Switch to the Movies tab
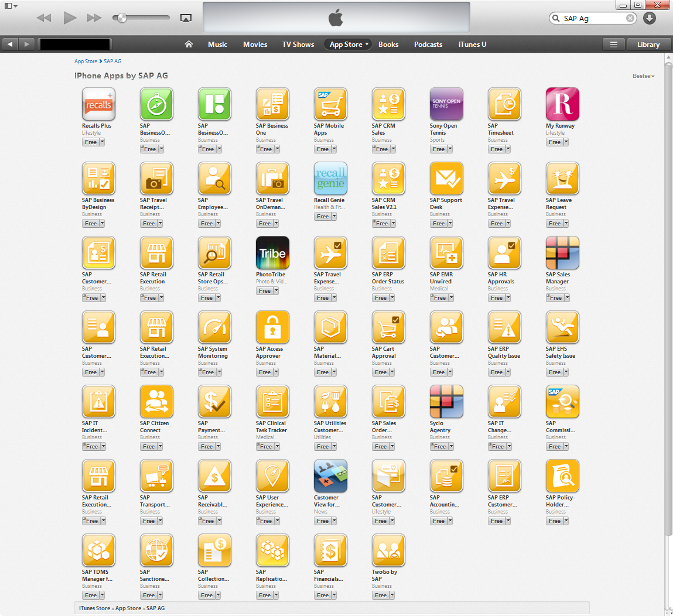The image size is (673, 616). coord(255,44)
